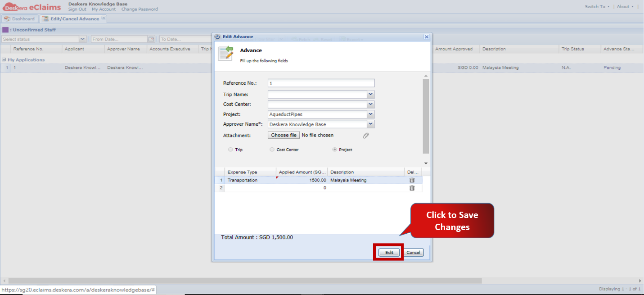Click the Cancel button
644x295 pixels.
(413, 253)
